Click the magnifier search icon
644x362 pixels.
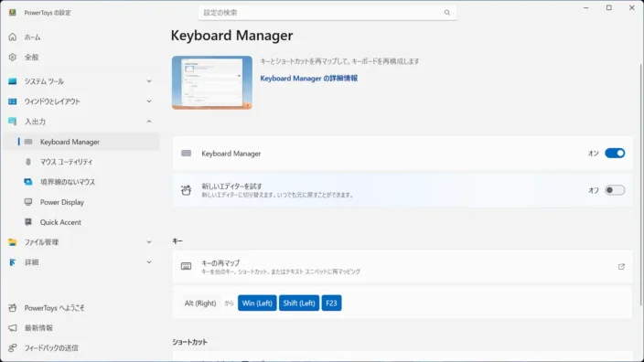446,13
